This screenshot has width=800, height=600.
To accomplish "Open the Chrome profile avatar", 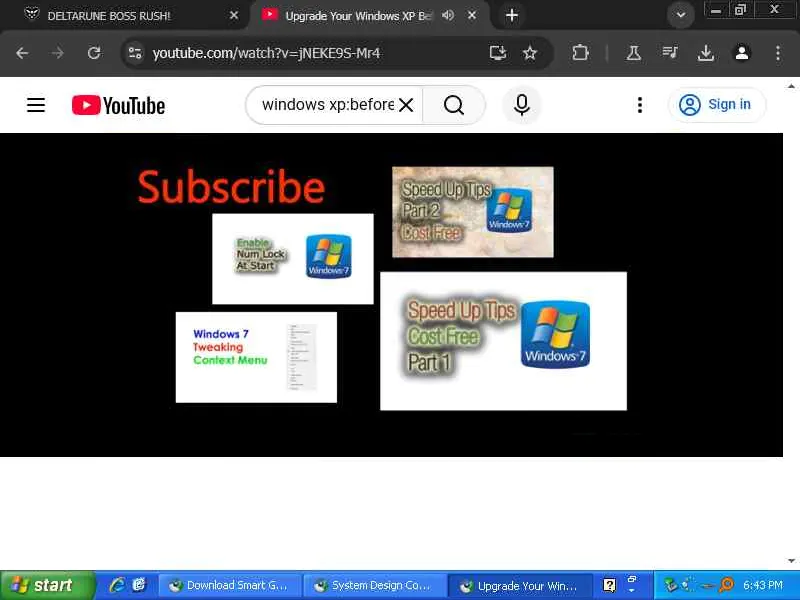I will (x=742, y=53).
